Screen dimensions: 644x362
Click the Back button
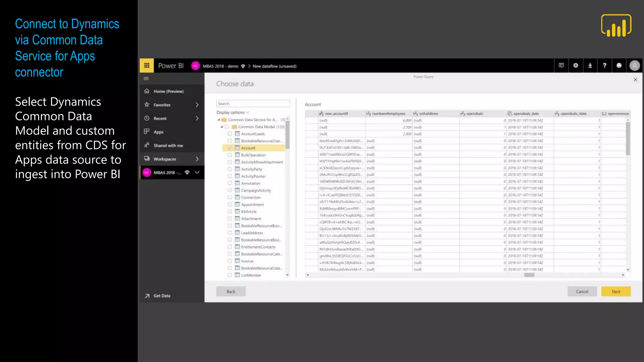231,292
